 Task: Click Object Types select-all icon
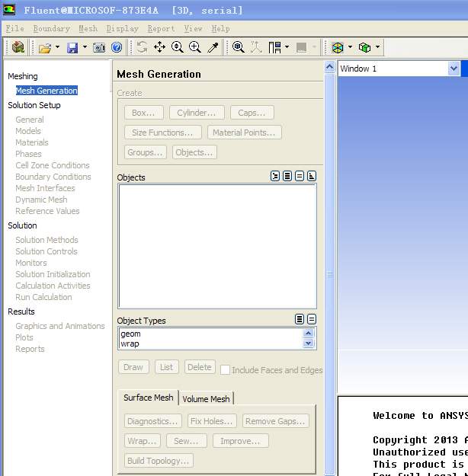pos(300,319)
